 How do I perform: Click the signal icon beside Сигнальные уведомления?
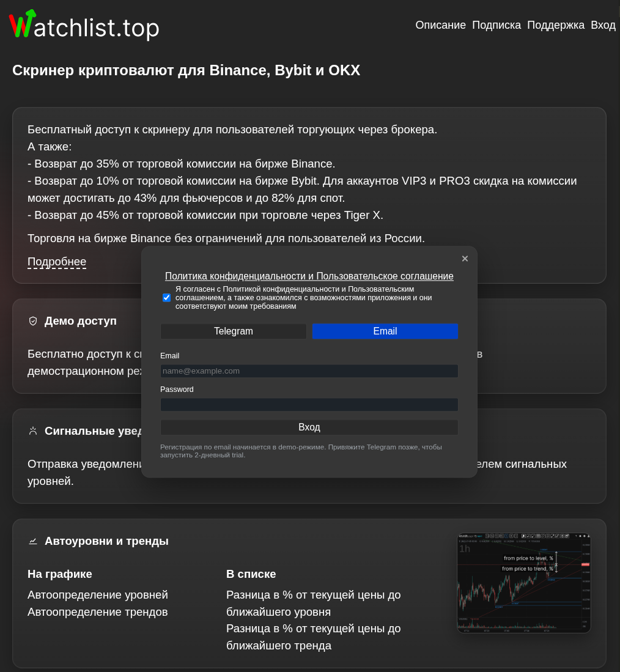pos(33,431)
